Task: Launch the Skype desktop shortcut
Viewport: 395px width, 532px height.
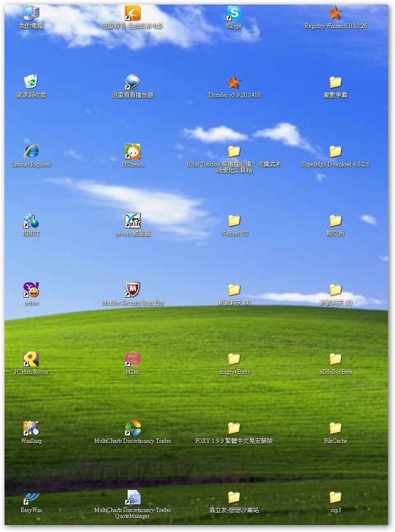Action: coord(234,13)
